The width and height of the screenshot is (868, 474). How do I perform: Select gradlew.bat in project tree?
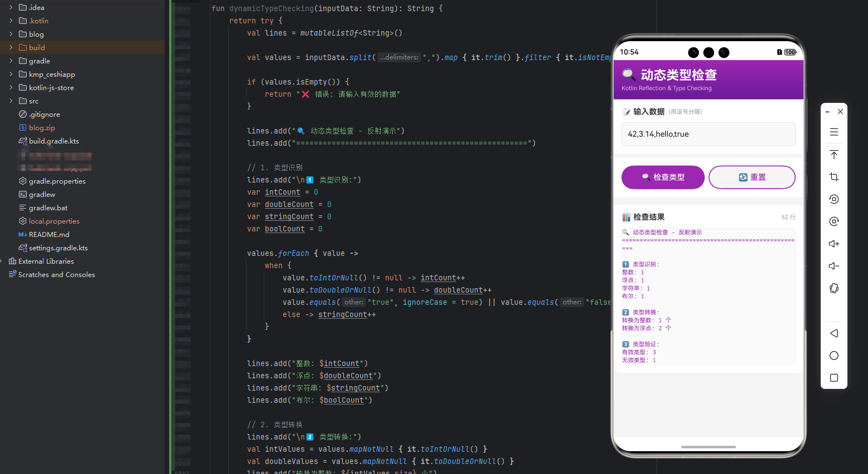tap(48, 208)
